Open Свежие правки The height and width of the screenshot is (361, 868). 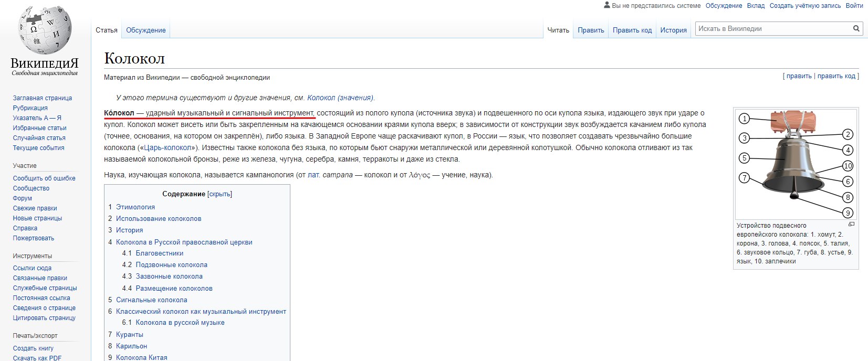(x=35, y=208)
